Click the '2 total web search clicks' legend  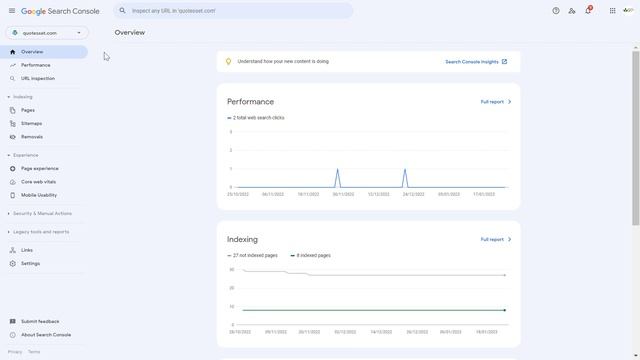click(x=256, y=118)
